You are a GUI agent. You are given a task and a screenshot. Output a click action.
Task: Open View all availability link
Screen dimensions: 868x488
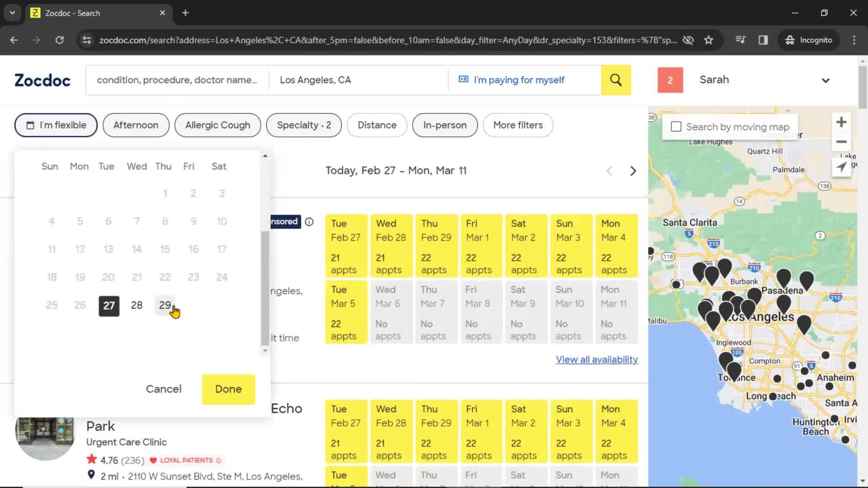click(597, 360)
